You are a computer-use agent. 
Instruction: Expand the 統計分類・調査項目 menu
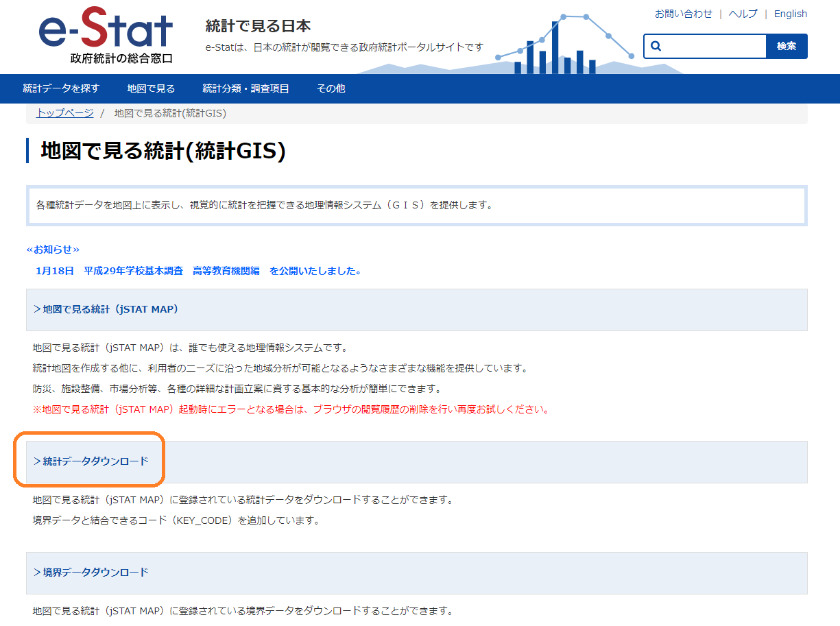click(245, 88)
